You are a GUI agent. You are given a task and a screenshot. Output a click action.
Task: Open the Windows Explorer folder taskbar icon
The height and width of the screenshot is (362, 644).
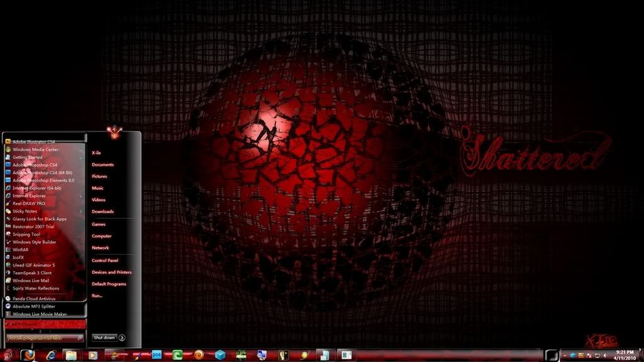point(71,355)
